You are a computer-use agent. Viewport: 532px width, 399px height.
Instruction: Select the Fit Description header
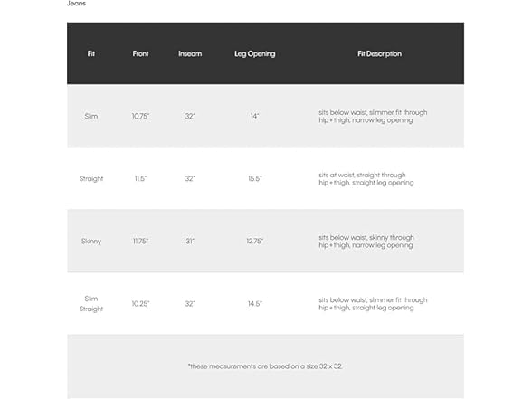(x=379, y=54)
